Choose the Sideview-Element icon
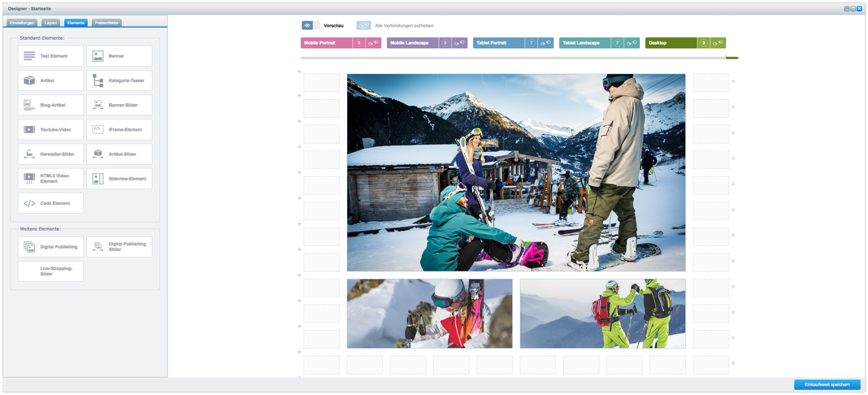 [98, 178]
